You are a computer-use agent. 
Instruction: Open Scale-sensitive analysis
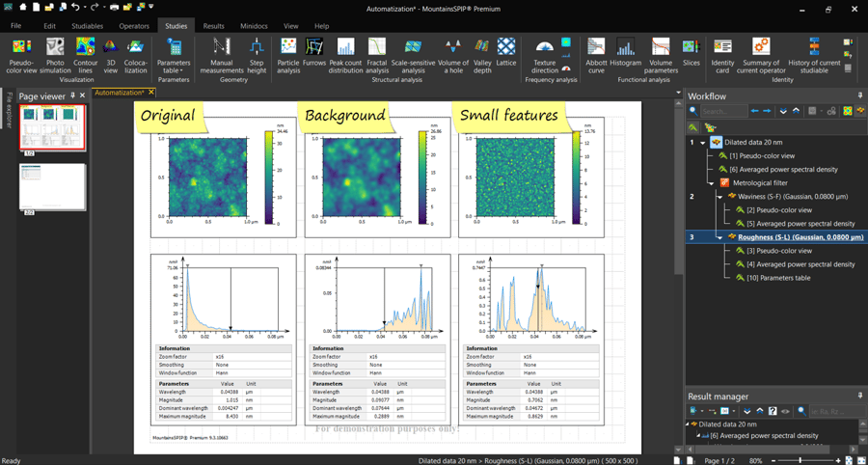click(x=413, y=55)
